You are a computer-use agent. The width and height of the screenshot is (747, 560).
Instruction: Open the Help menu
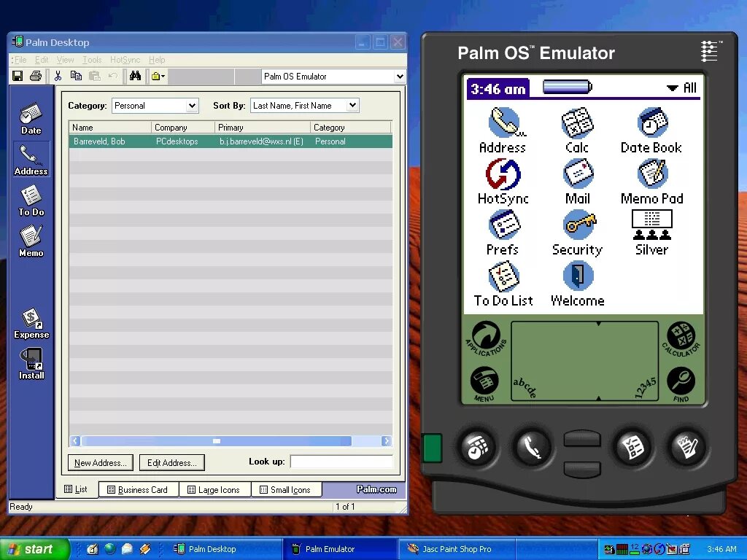157,60
